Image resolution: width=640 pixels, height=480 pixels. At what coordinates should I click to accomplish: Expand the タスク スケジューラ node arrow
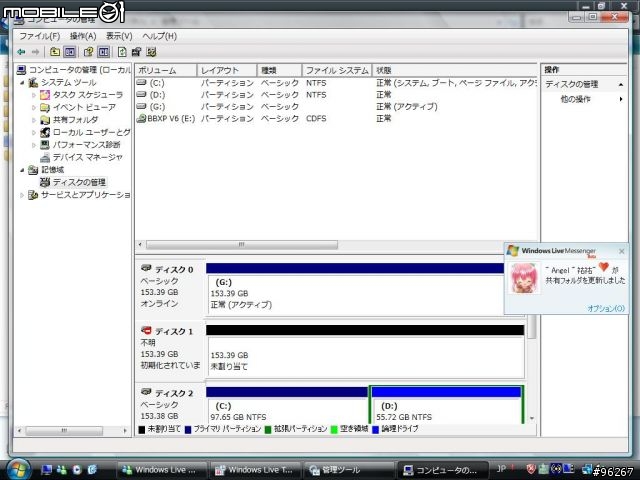[x=34, y=95]
